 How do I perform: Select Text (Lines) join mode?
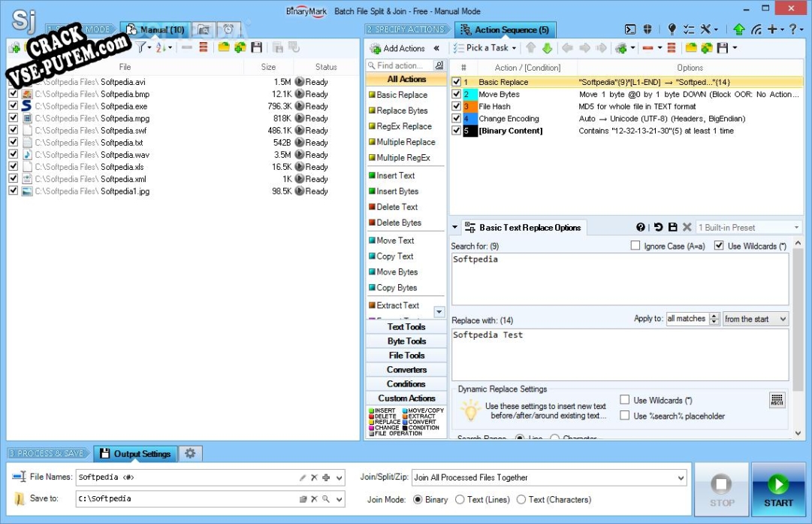coord(460,499)
